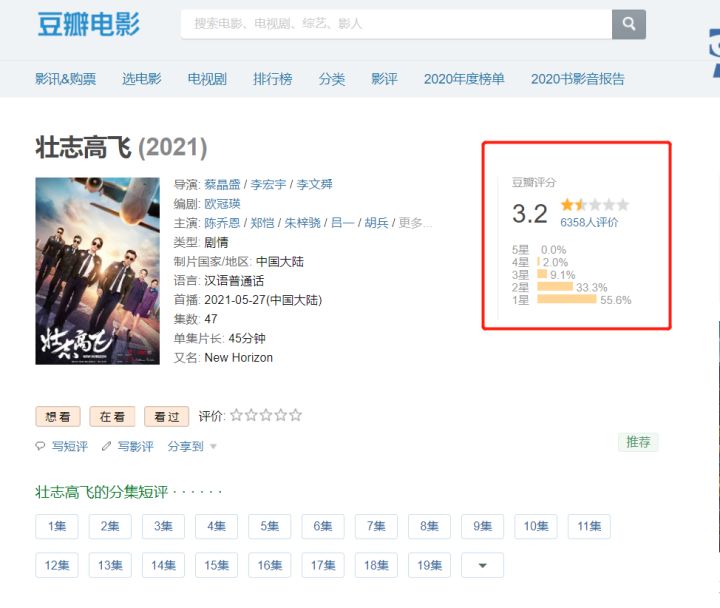The height and width of the screenshot is (608, 720).
Task: Rate one star in the rating row
Action: click(x=236, y=416)
